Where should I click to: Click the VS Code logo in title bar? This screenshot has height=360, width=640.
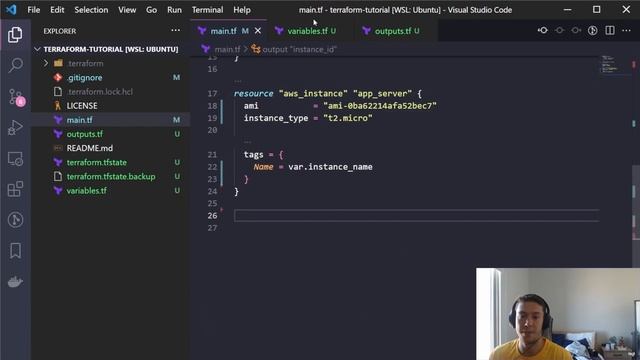point(11,9)
